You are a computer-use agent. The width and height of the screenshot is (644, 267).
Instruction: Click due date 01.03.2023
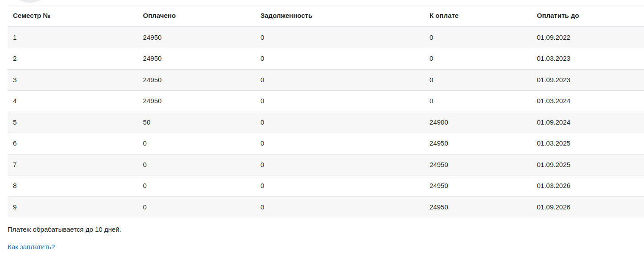(x=553, y=58)
